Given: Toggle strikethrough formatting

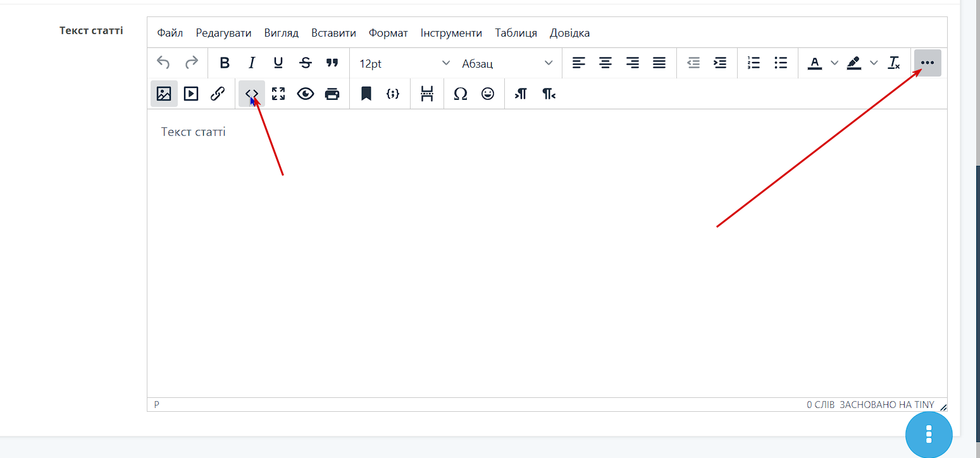Looking at the screenshot, I should click(306, 63).
